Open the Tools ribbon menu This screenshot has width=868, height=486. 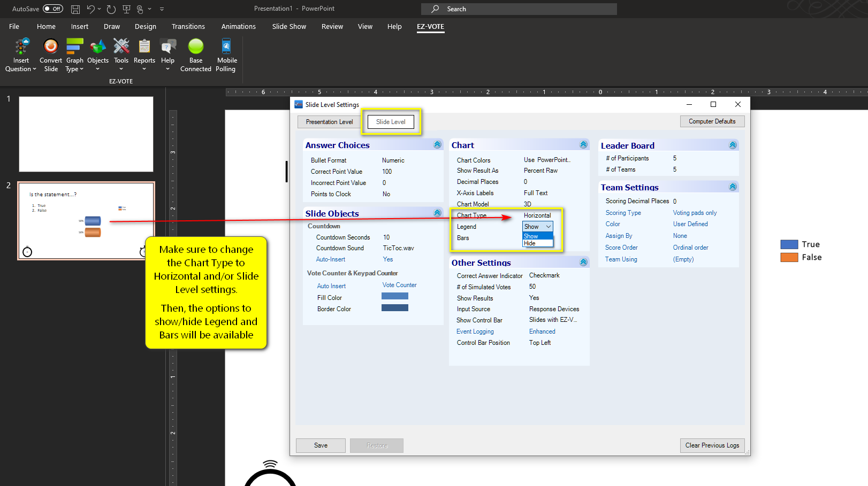click(121, 55)
